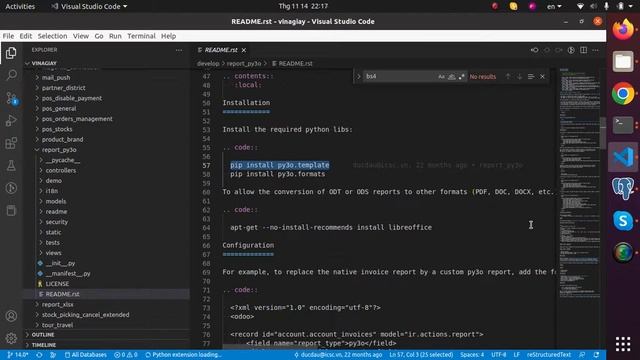Open the Accounts menu in activity bar

tap(11, 316)
